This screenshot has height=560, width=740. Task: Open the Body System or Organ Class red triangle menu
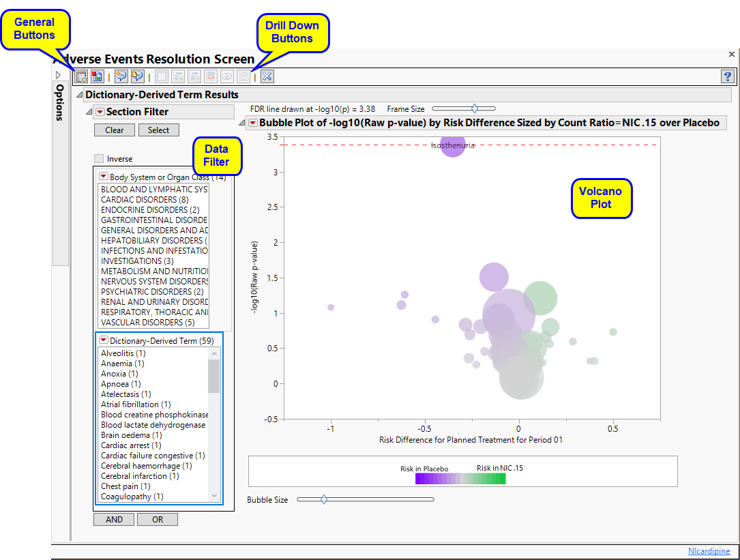[x=104, y=177]
